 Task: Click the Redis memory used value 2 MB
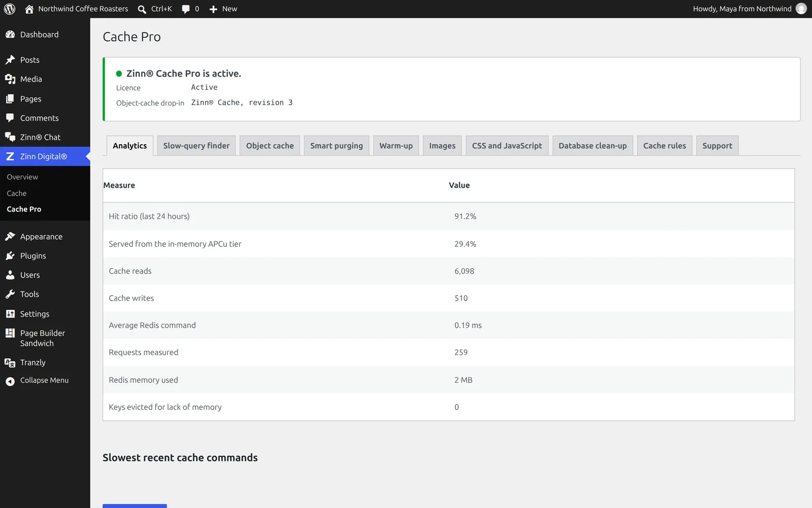pyautogui.click(x=463, y=380)
